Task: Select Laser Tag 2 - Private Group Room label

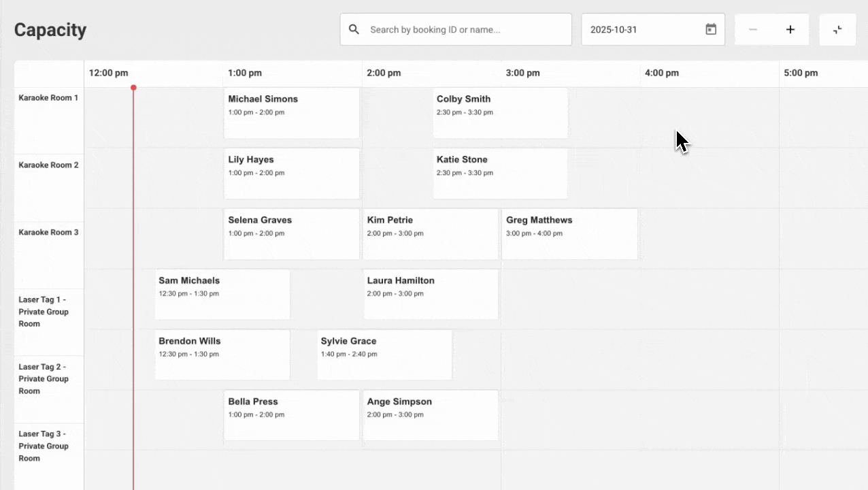Action: click(x=44, y=379)
